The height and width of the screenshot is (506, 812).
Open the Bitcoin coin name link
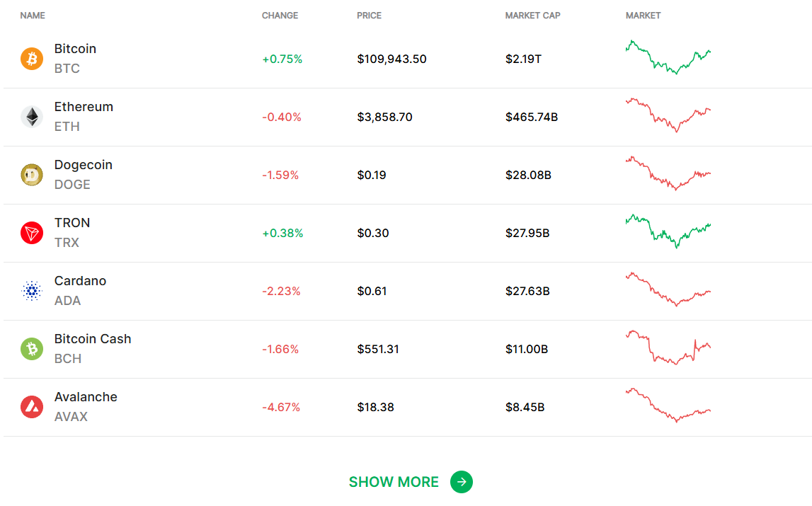click(75, 49)
